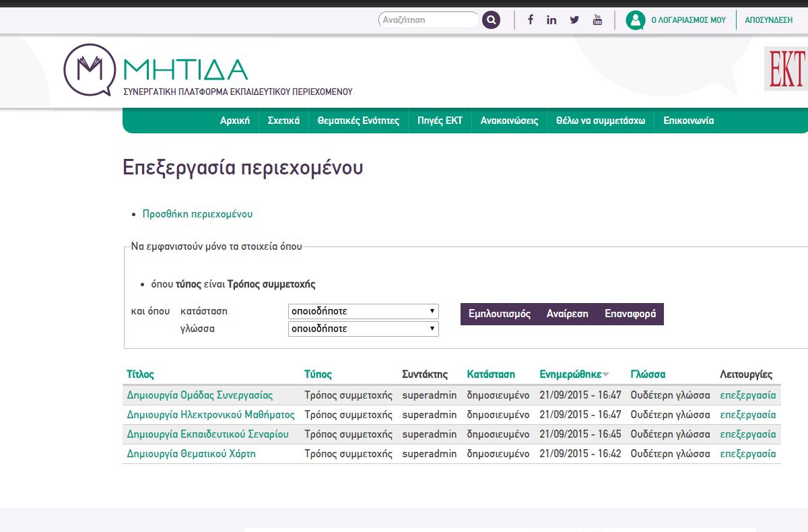Expand the κατάσταση dropdown
This screenshot has height=532, width=808.
[x=363, y=312]
